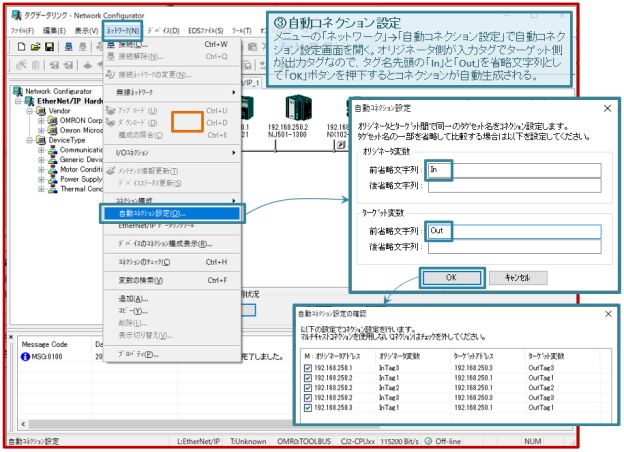
Task: Expand the OMRON Corp tree node
Action: 41,121
